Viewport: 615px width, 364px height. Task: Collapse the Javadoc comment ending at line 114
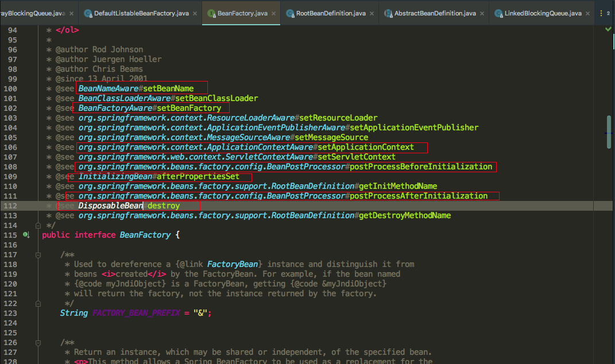38,226
